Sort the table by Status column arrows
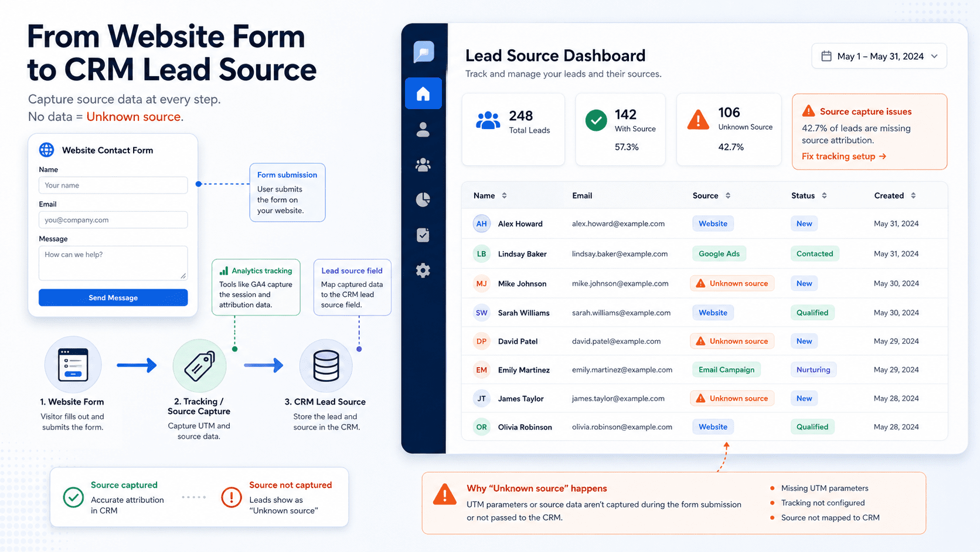Image resolution: width=980 pixels, height=552 pixels. [824, 196]
